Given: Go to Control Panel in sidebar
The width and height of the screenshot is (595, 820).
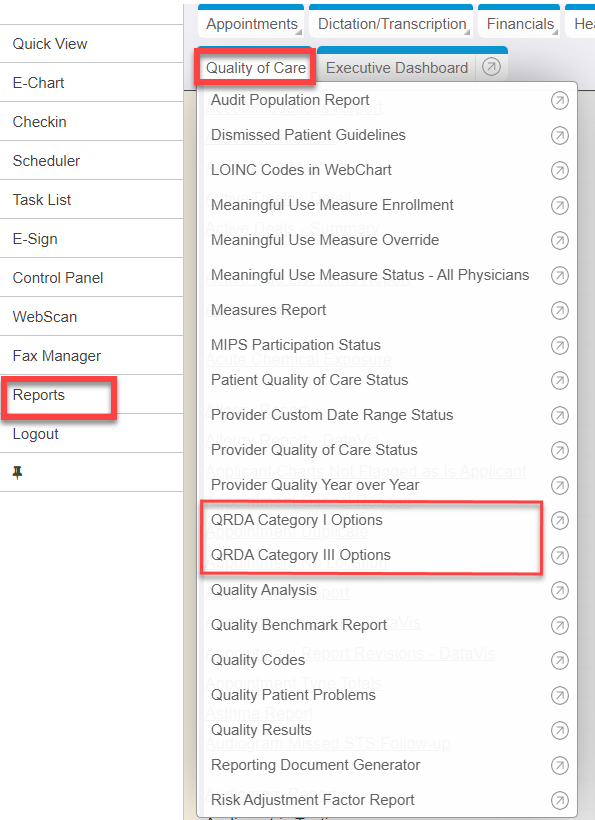Looking at the screenshot, I should [x=58, y=278].
